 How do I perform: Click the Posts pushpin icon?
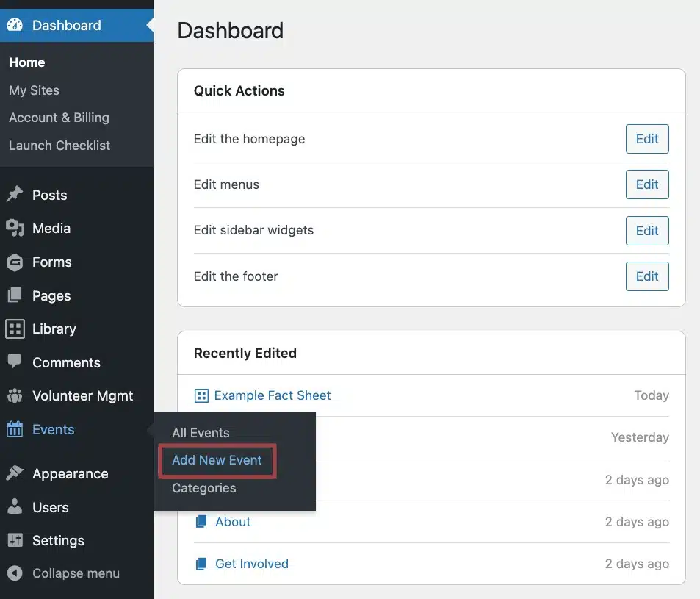[x=15, y=195]
